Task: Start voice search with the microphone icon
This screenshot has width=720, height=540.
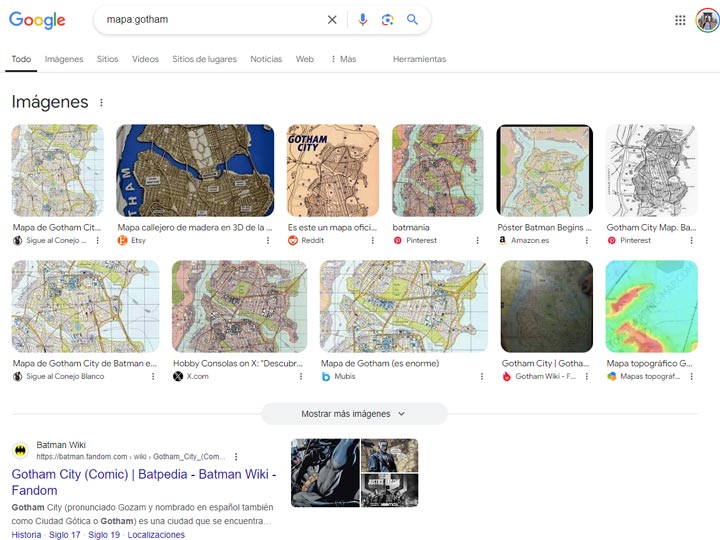Action: pyautogui.click(x=363, y=20)
